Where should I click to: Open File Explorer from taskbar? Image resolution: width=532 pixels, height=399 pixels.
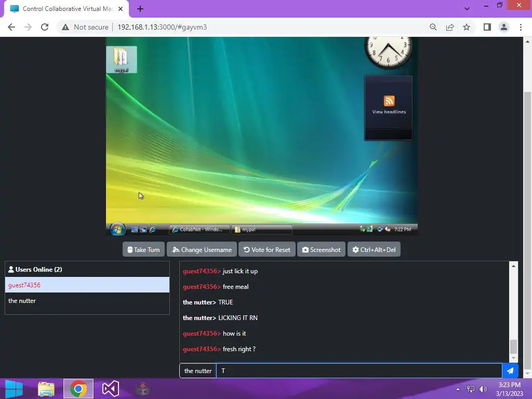(x=46, y=389)
